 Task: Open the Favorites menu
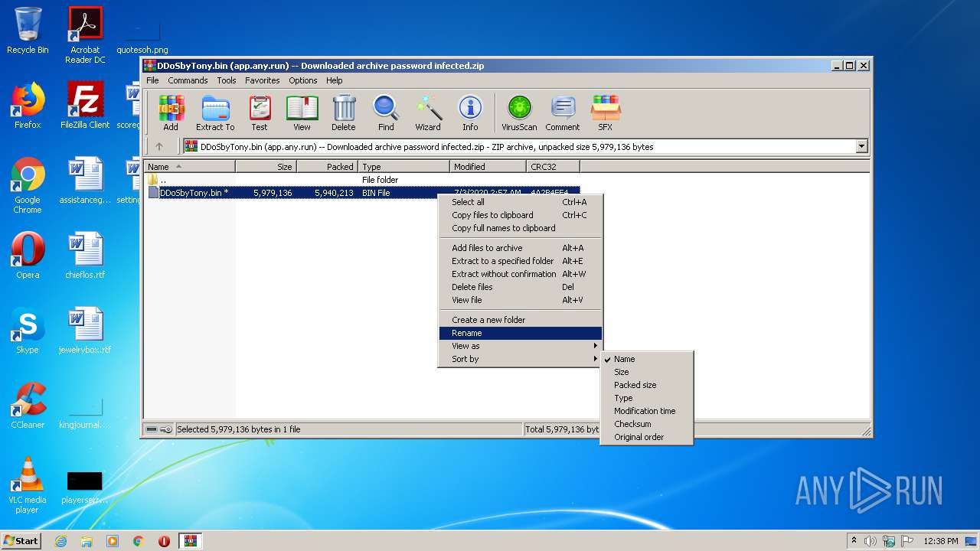[x=263, y=80]
